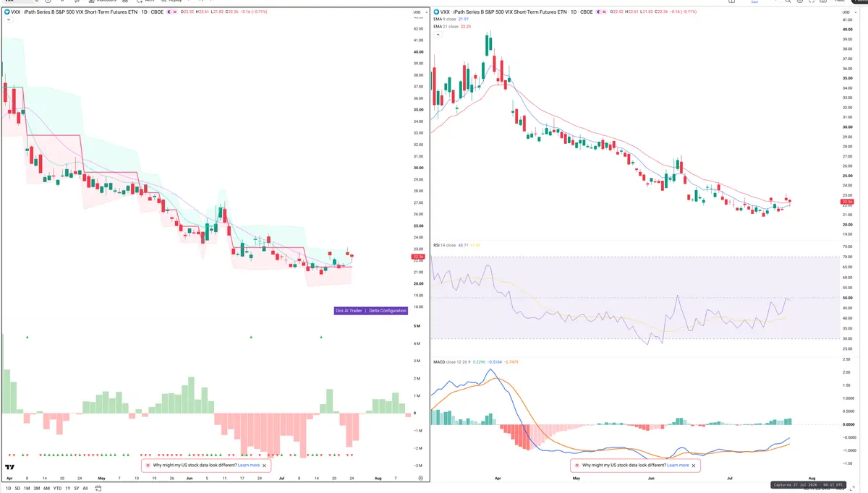868x493 pixels.
Task: Collapse the indicator legend in left chart
Action: click(7, 20)
